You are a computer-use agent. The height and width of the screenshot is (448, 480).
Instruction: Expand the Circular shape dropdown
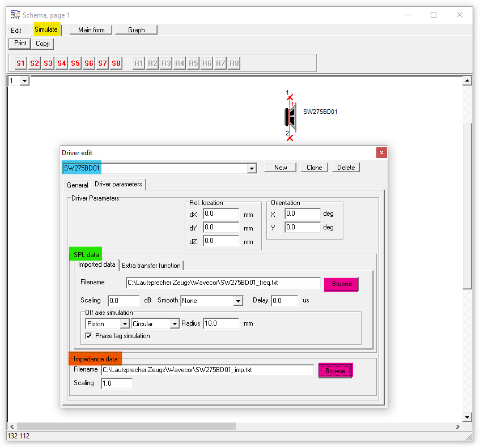pyautogui.click(x=174, y=324)
